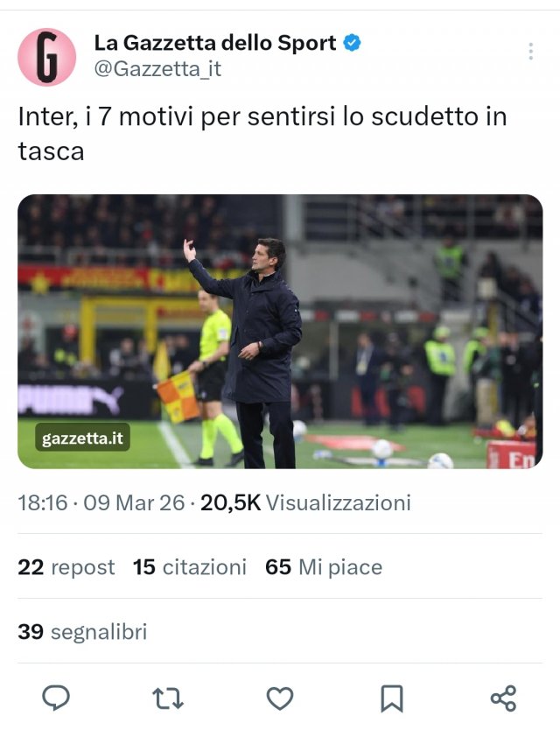Go to the @Gazzetta_it handle
This screenshot has width=560, height=730.
pos(157,68)
